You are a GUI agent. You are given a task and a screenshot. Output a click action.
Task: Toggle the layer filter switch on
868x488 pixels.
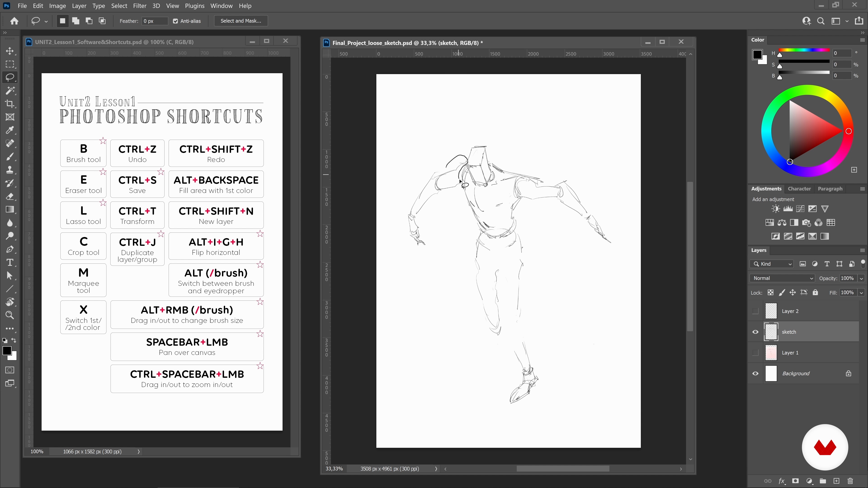coord(863,263)
